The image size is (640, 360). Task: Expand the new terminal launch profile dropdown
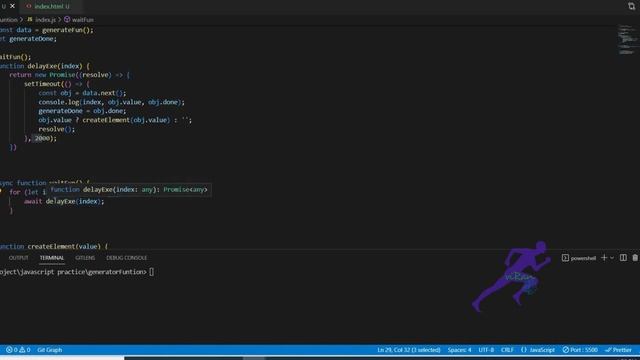pos(612,258)
